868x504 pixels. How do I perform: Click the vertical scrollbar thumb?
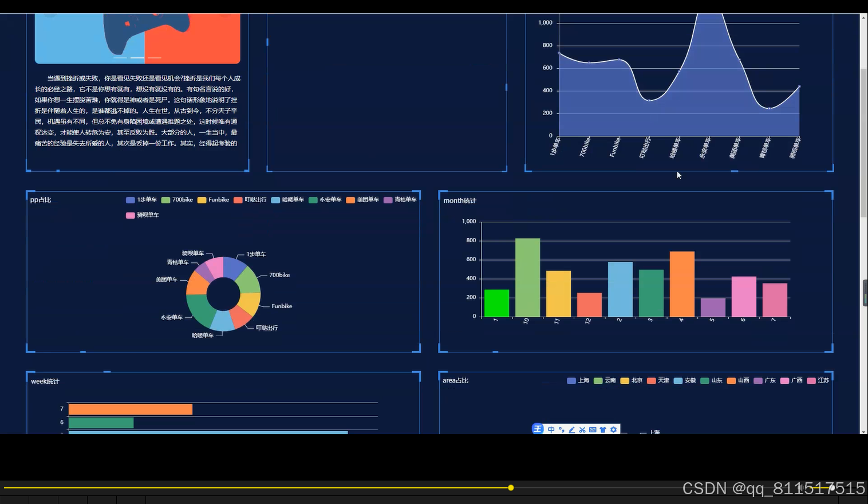(863, 143)
